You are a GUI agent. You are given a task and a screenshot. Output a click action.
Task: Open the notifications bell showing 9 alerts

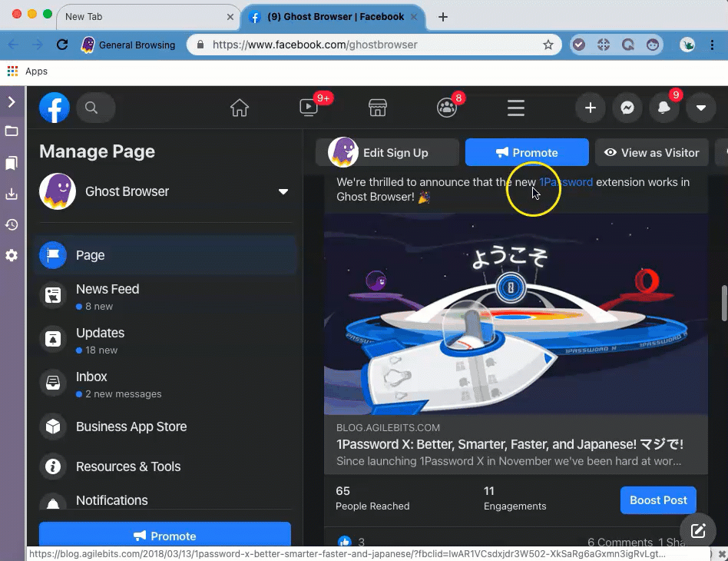click(x=664, y=108)
